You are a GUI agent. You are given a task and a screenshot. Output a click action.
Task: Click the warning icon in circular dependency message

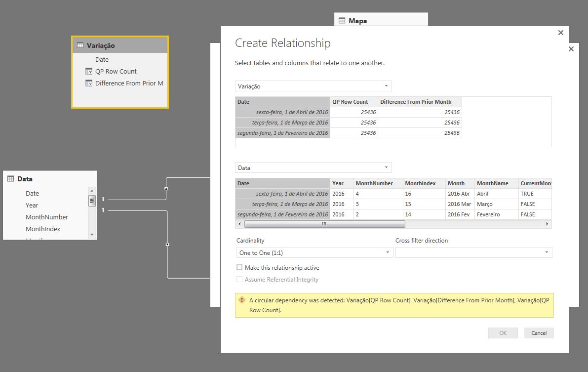click(x=242, y=300)
